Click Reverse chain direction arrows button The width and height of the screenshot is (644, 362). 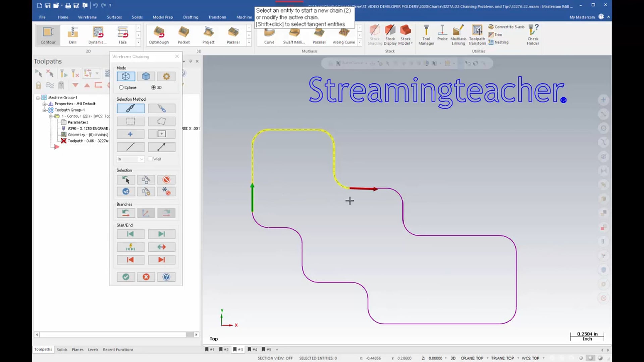tap(162, 247)
